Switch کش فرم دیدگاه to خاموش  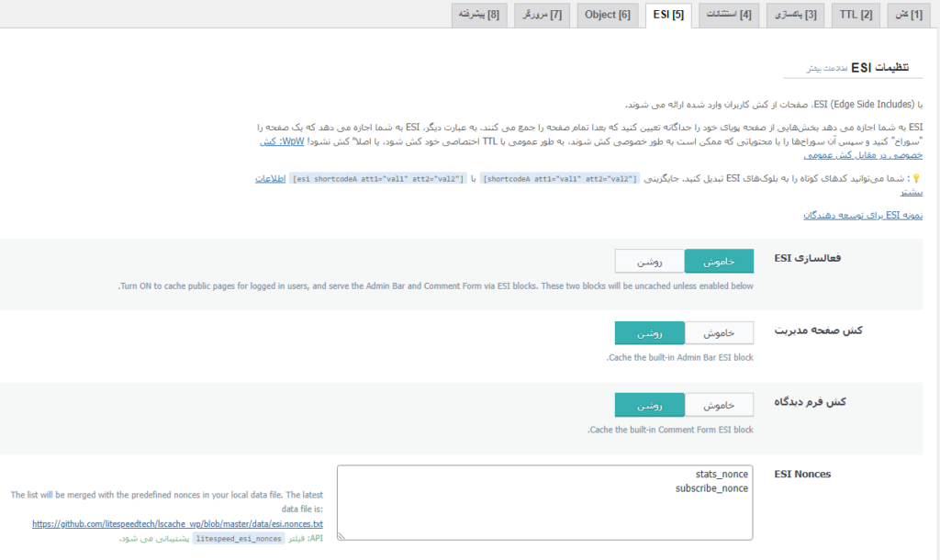719,405
